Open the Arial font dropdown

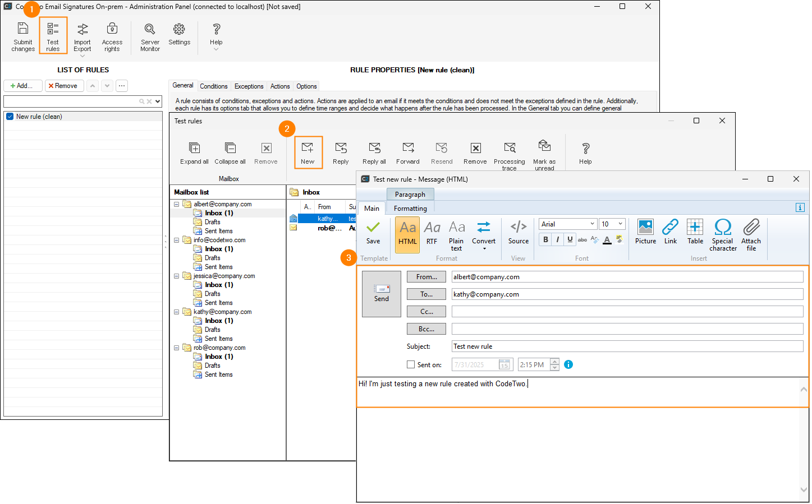tap(592, 224)
